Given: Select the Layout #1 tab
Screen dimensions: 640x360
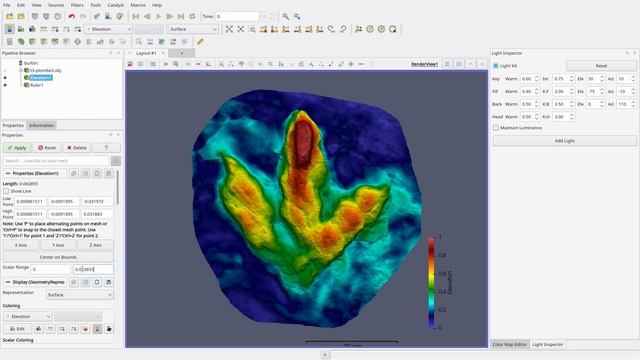Looking at the screenshot, I should (146, 53).
